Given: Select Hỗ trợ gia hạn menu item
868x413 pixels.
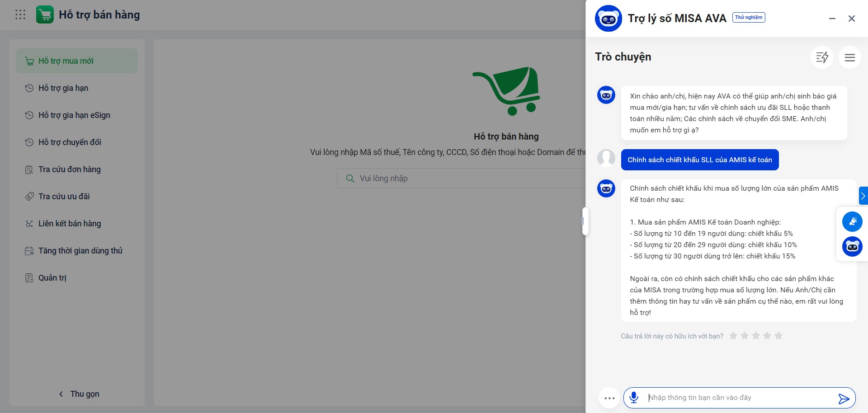Looking at the screenshot, I should tap(63, 88).
